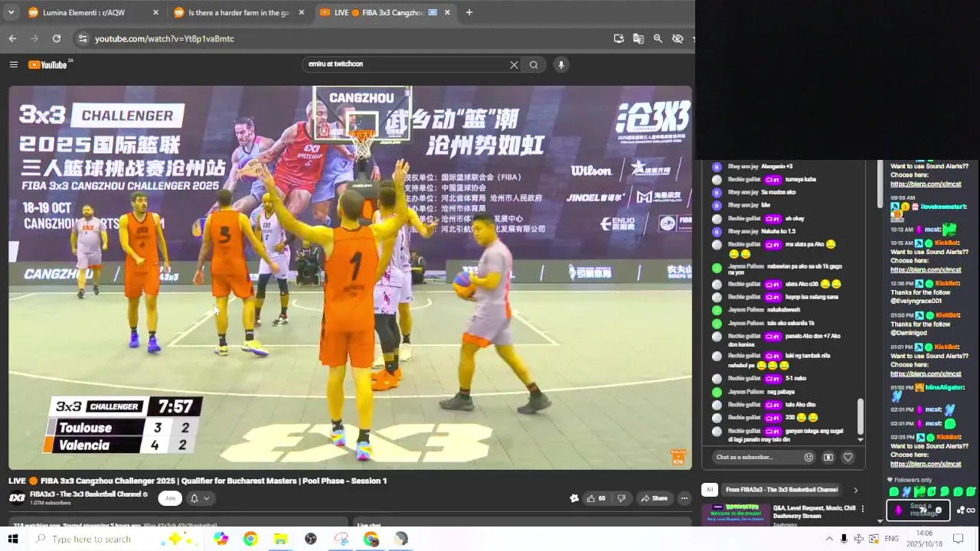
Task: Open the clock showing 14:06
Action: 924,539
